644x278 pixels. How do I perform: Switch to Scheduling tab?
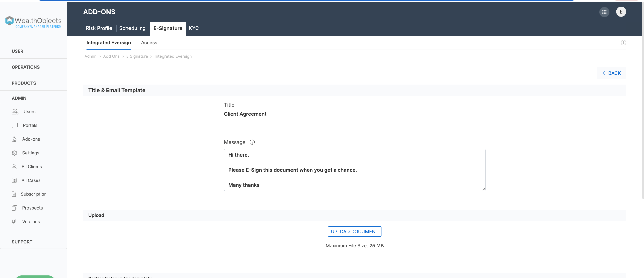pyautogui.click(x=132, y=29)
